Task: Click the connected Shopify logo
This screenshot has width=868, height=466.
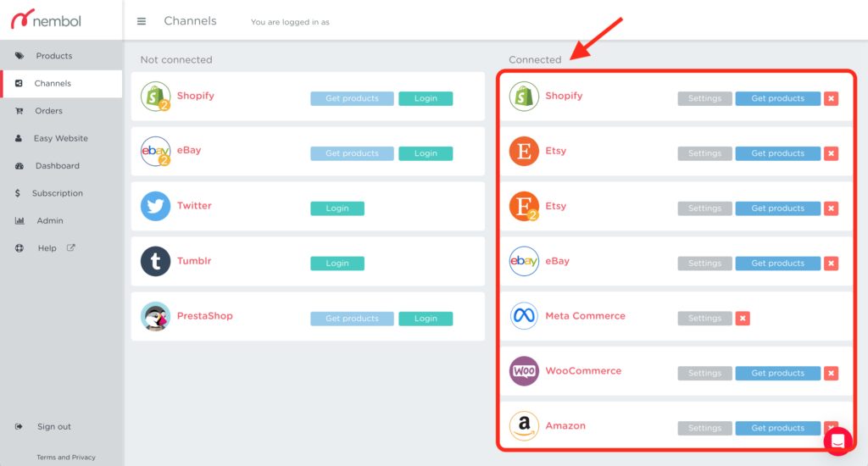Action: click(524, 97)
